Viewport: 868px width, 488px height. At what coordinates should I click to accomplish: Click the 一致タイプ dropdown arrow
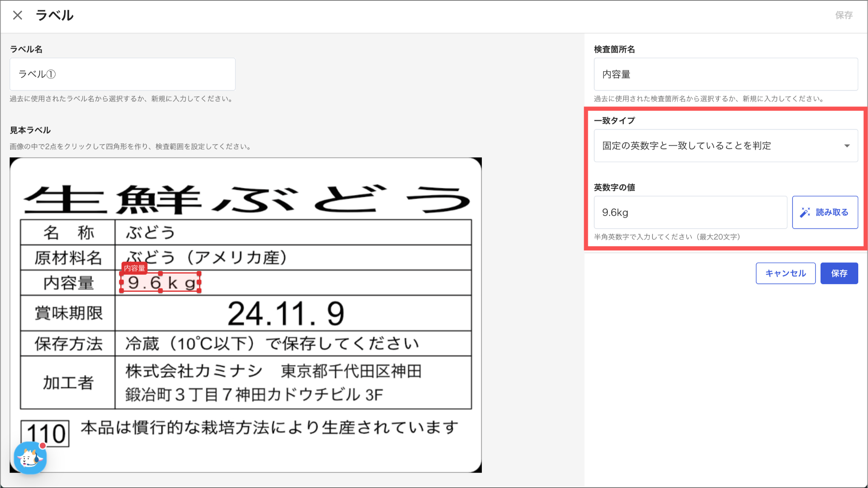coord(847,146)
